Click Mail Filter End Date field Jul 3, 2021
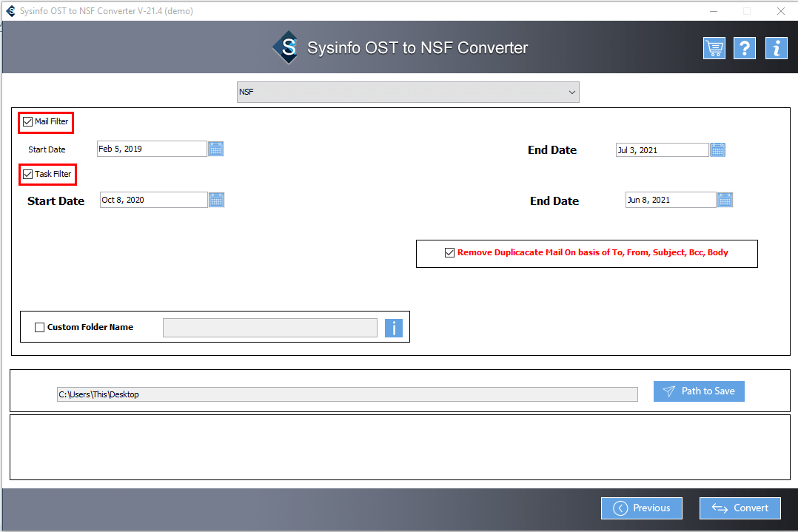Screen dimensions: 798x532 tap(662, 150)
